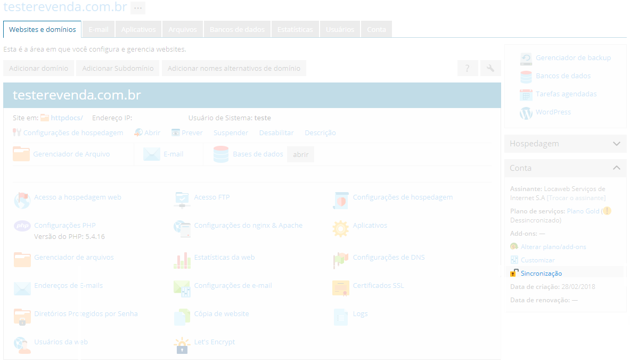Click the Cópia de website icon
The width and height of the screenshot is (630, 364).
(x=182, y=317)
